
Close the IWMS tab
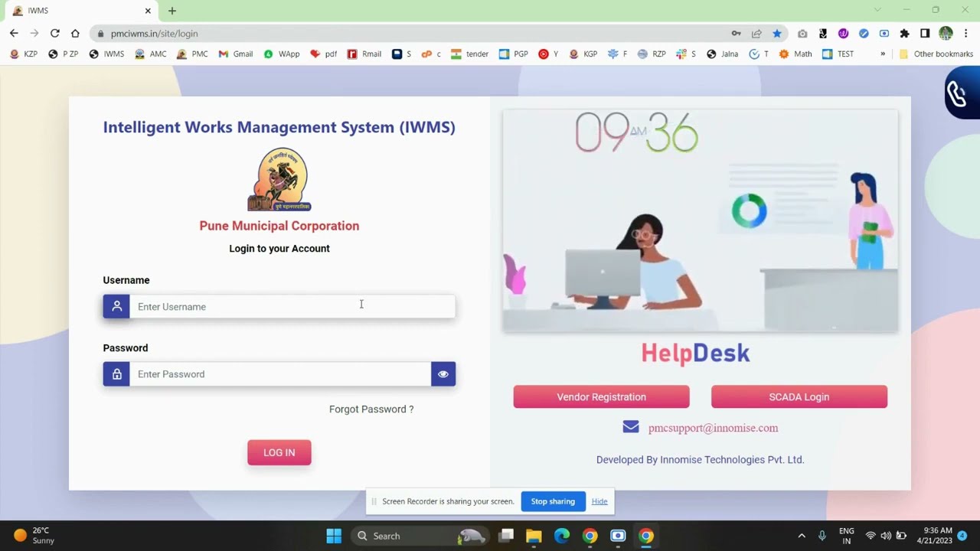click(x=148, y=11)
